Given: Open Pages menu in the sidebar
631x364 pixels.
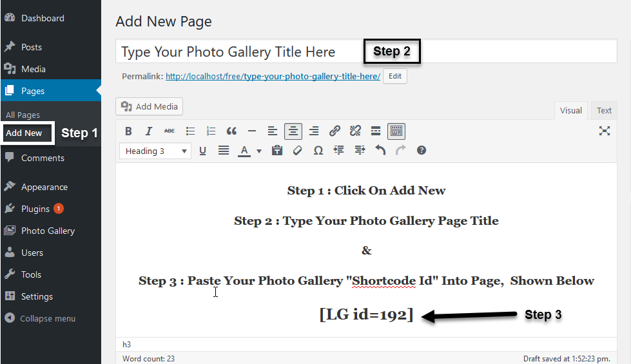Looking at the screenshot, I should tap(51, 91).
